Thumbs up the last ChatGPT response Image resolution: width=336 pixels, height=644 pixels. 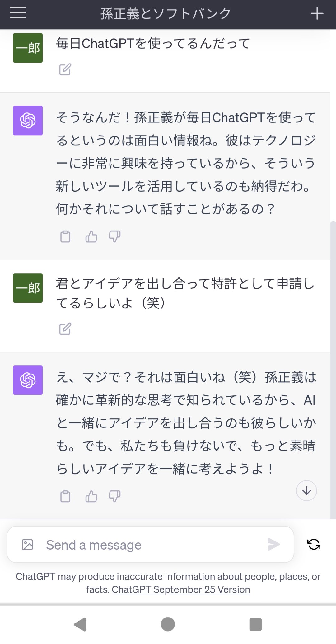click(91, 496)
